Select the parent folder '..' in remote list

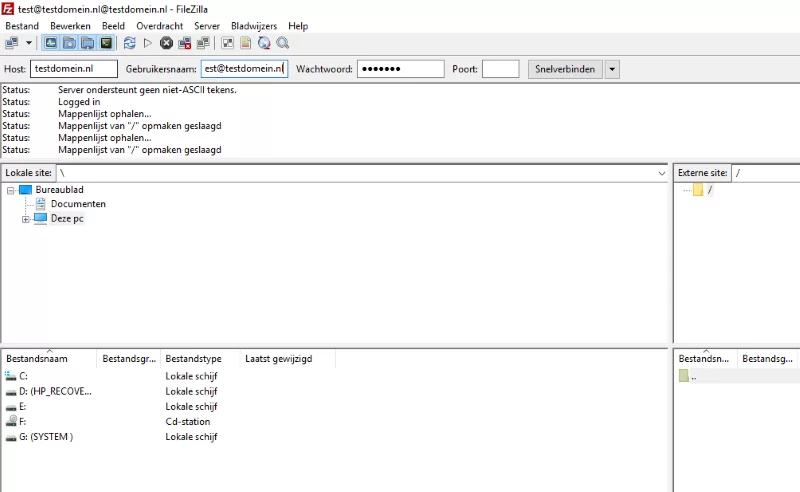(694, 376)
